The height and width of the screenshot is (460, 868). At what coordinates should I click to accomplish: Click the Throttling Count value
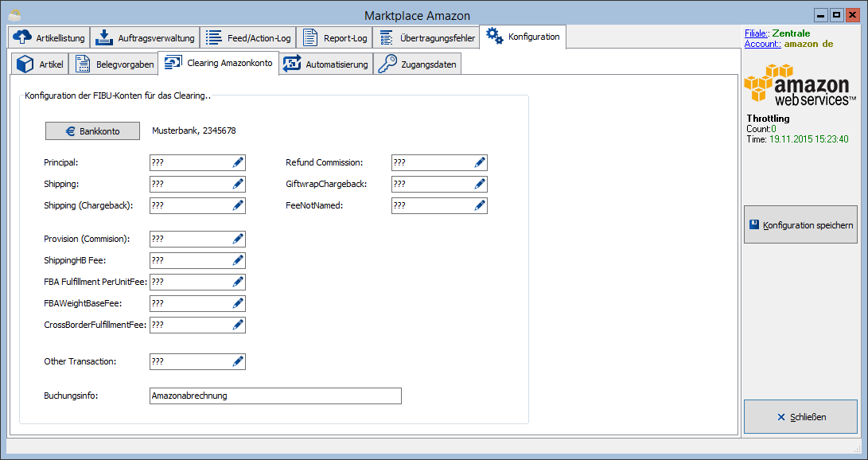(774, 129)
